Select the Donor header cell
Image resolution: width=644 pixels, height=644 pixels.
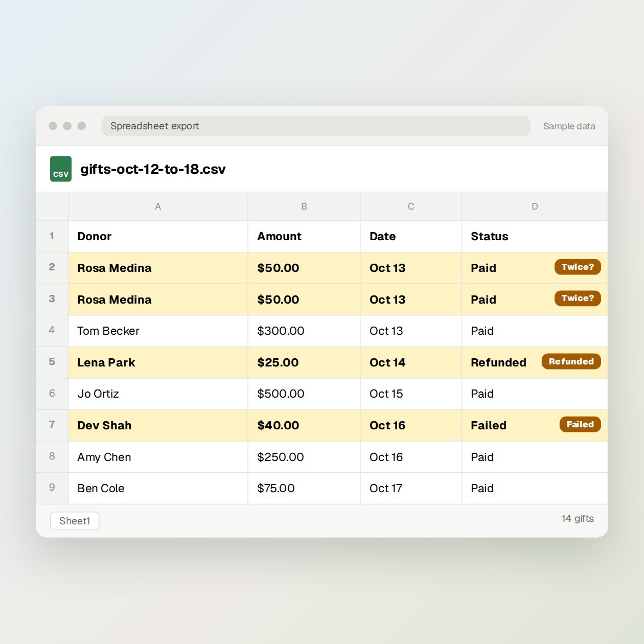tap(158, 236)
